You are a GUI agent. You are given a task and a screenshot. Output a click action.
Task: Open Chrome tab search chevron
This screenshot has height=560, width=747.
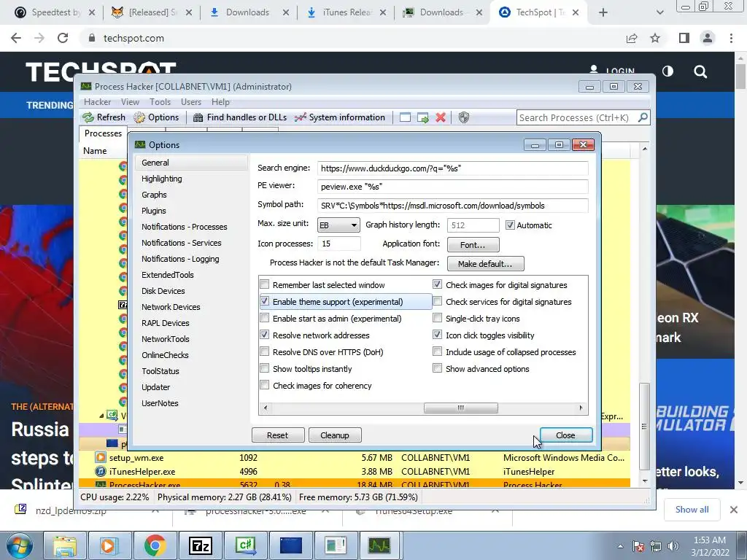coord(659,12)
